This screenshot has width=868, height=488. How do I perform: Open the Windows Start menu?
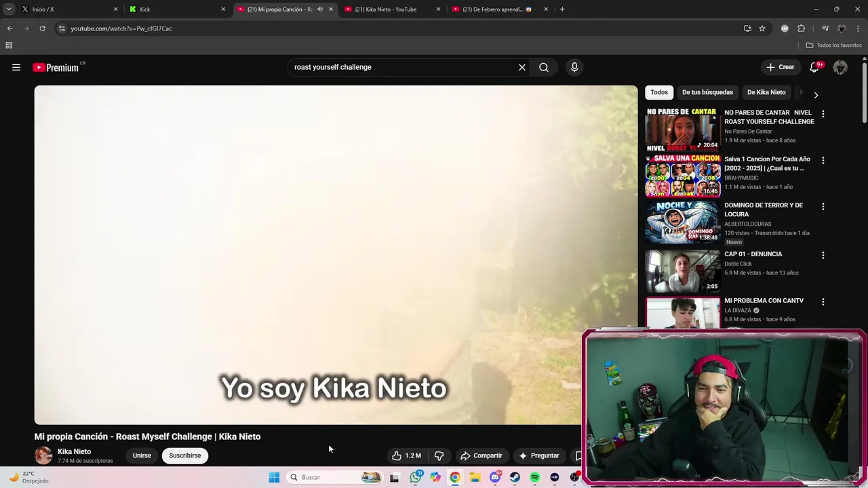pyautogui.click(x=274, y=477)
